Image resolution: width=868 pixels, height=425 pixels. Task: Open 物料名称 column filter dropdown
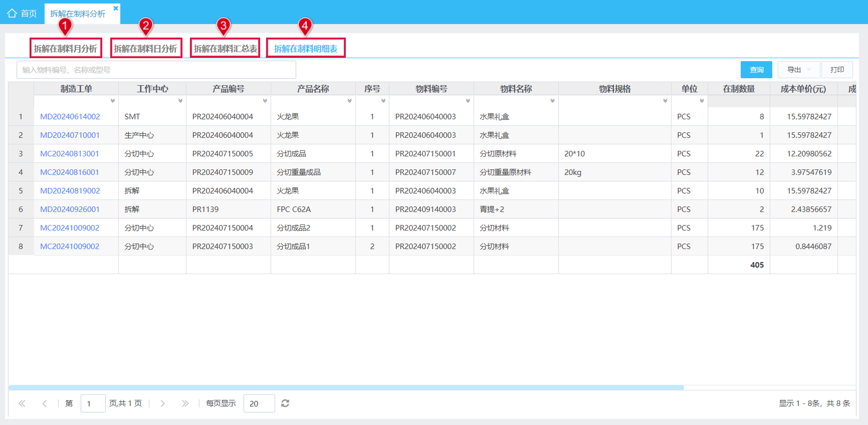click(x=553, y=101)
